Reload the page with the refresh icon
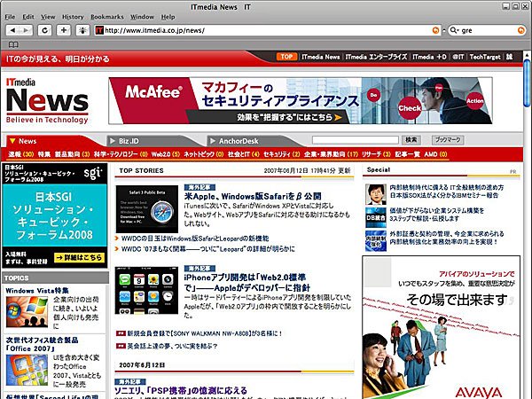 [x=44, y=30]
